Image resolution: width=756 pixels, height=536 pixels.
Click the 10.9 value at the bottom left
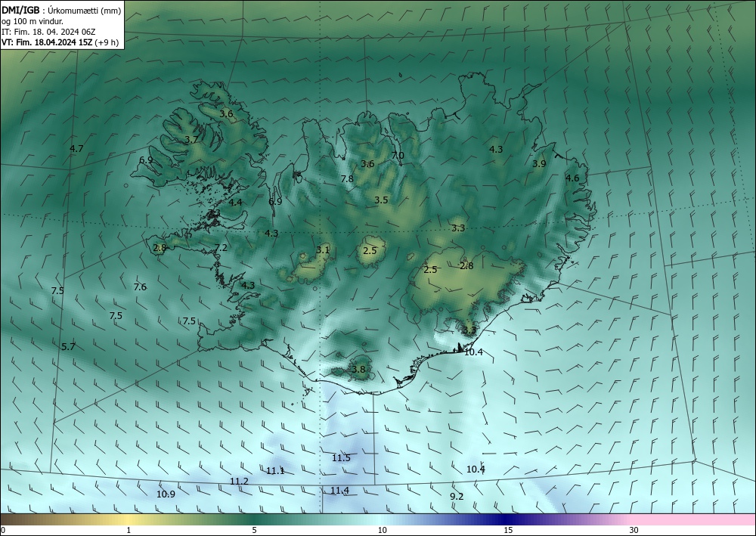click(x=166, y=494)
